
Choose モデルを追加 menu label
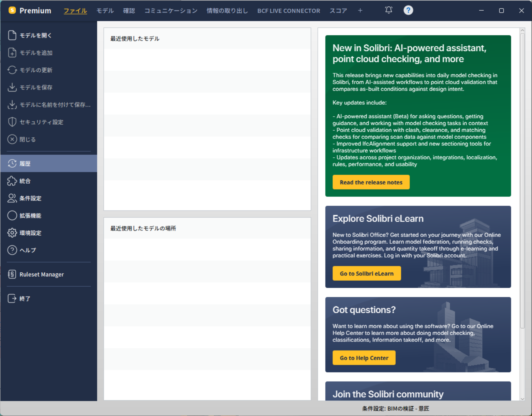point(36,53)
